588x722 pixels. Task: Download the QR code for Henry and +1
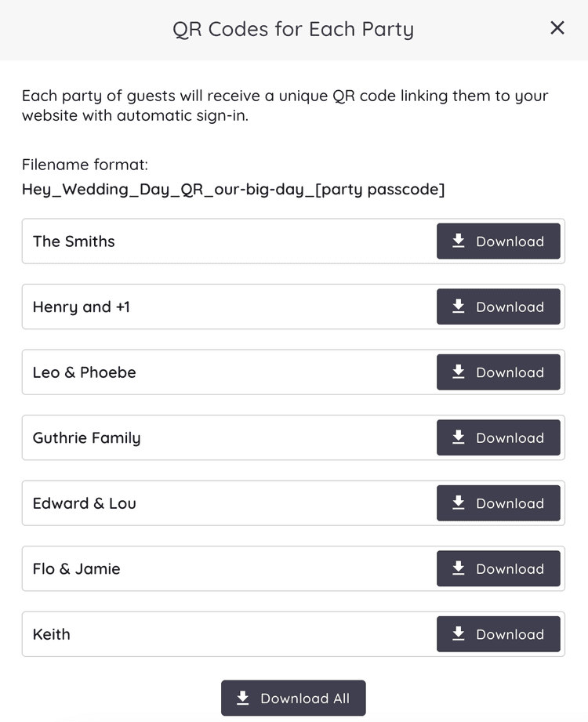(x=499, y=307)
